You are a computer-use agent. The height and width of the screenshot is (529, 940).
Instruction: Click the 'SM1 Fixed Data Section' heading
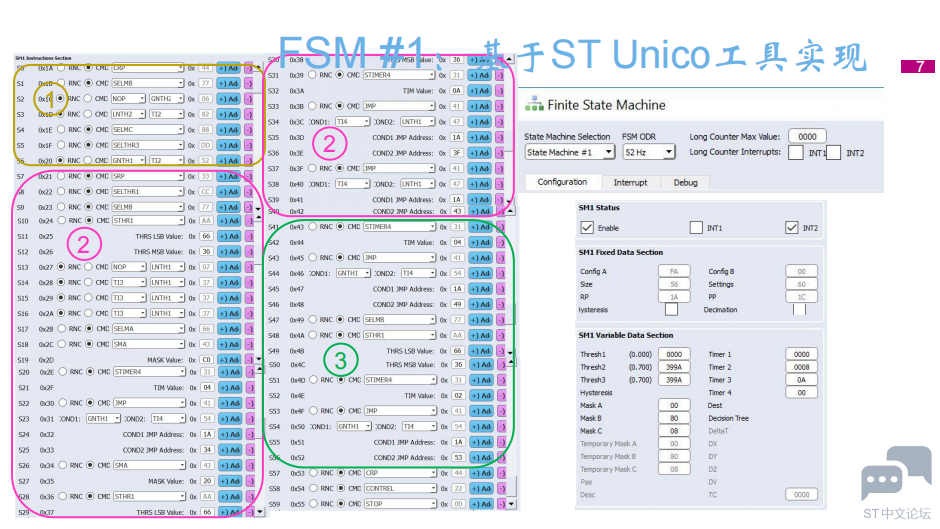[x=620, y=253]
